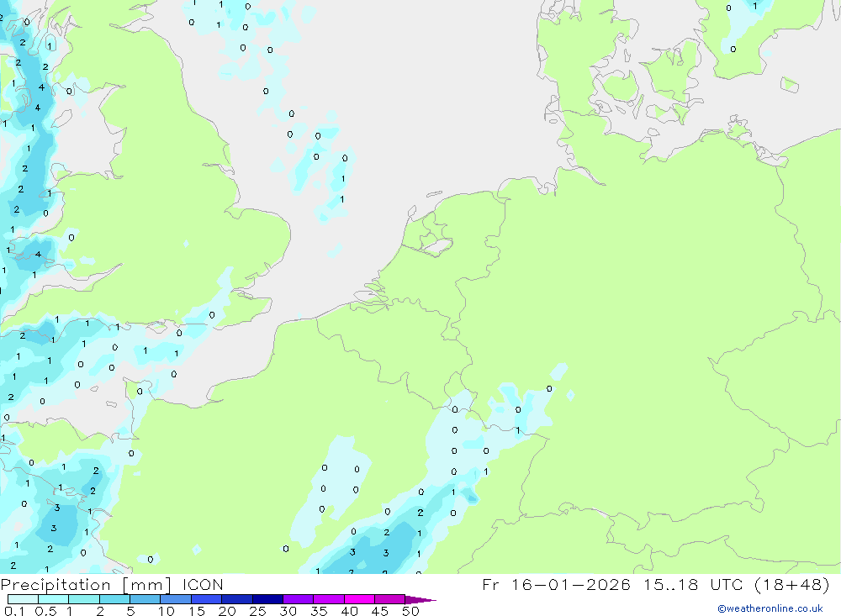Click the '10' legend scale label
This screenshot has height=616, width=841.
coord(167,611)
